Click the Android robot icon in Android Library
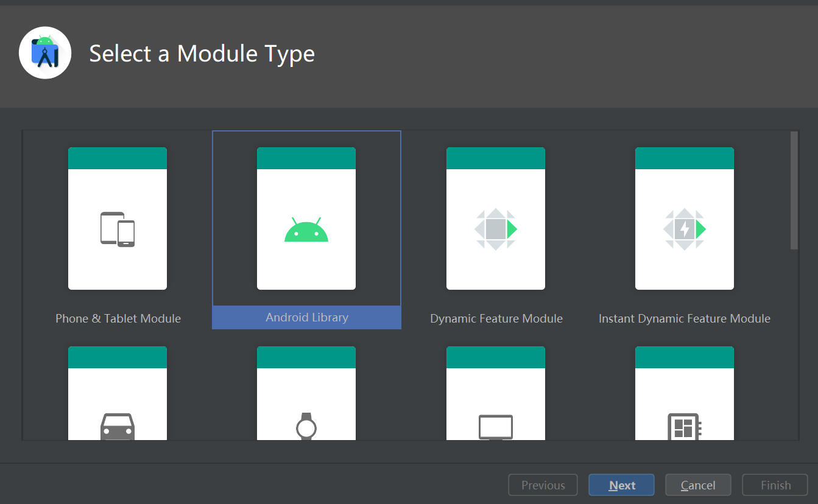Image resolution: width=818 pixels, height=504 pixels. [306, 229]
